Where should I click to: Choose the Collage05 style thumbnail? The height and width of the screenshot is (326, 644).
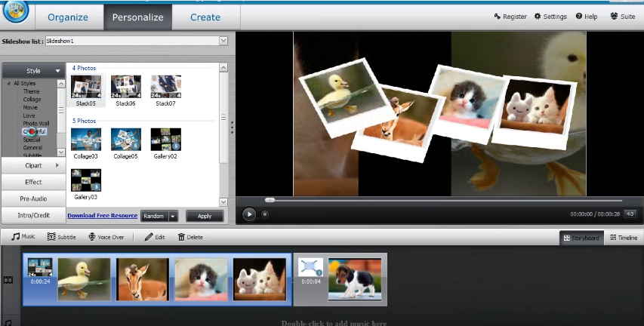tap(126, 140)
